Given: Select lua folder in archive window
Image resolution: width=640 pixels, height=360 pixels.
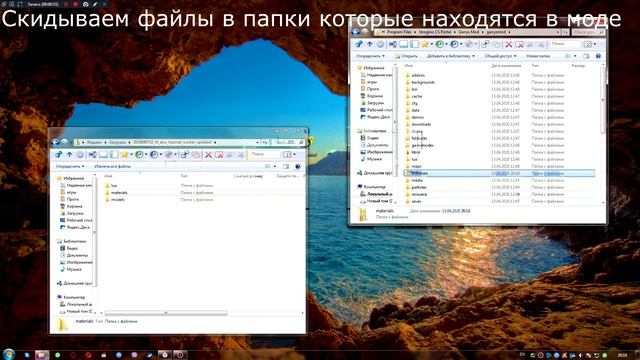Looking at the screenshot, I should (111, 185).
